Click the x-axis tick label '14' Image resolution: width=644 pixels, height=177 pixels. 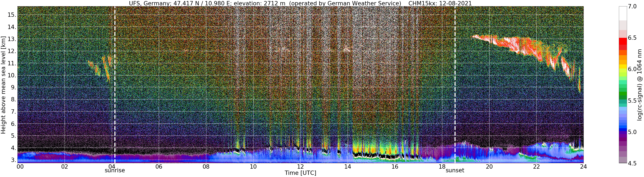pos(347,166)
